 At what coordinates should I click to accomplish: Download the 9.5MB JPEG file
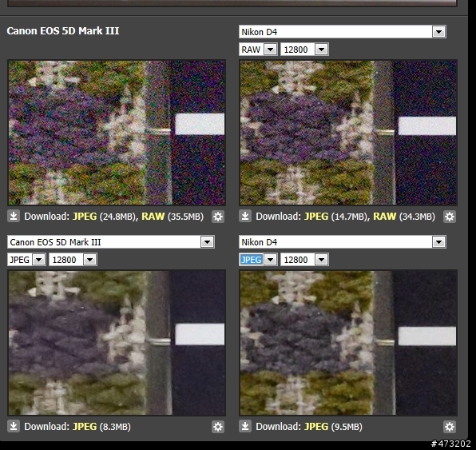(316, 427)
